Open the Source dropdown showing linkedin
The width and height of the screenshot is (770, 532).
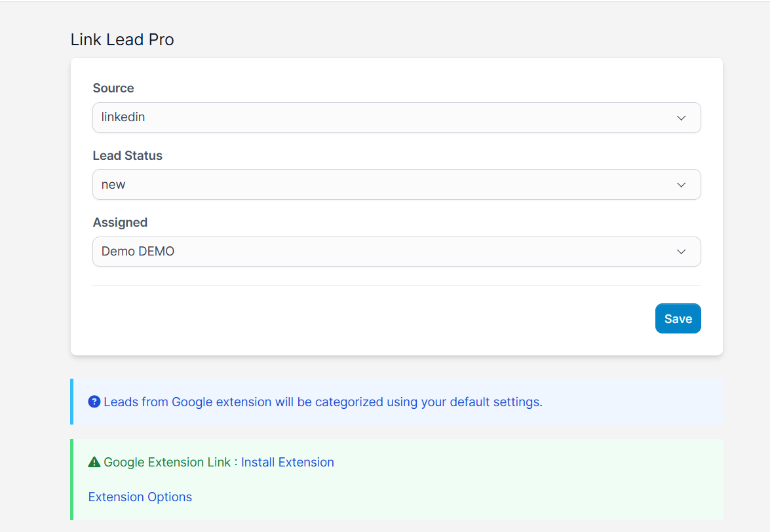click(x=396, y=118)
